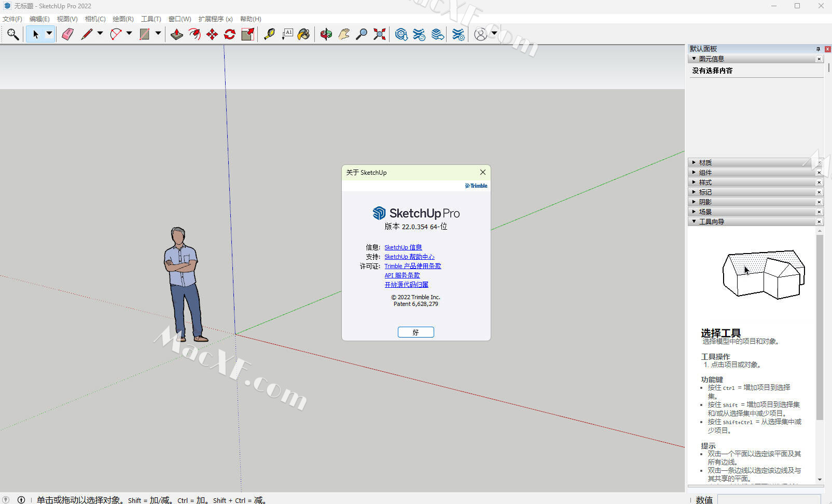Open the 工具(T) menu
The image size is (832, 504).
[x=151, y=19]
